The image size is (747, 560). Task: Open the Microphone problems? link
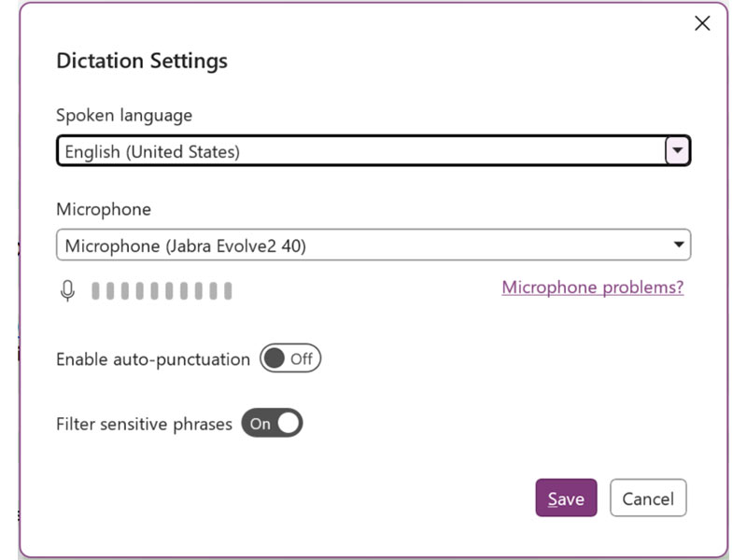[x=593, y=287]
